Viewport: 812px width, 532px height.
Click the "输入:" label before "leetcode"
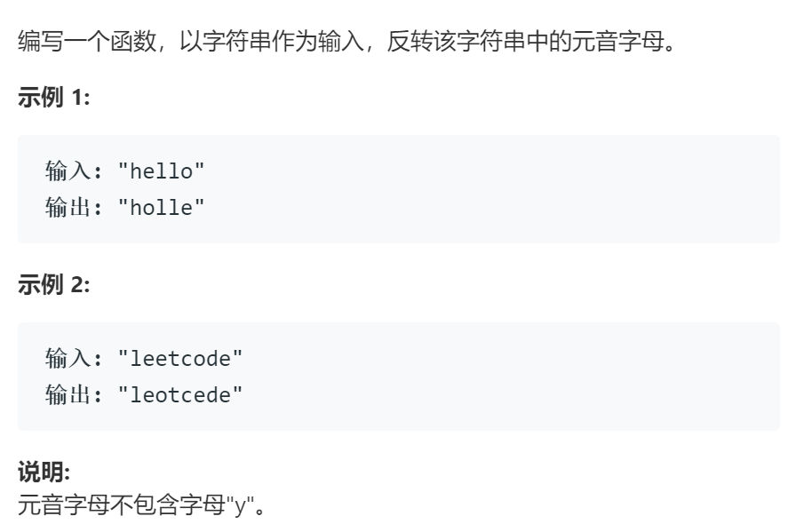74,359
